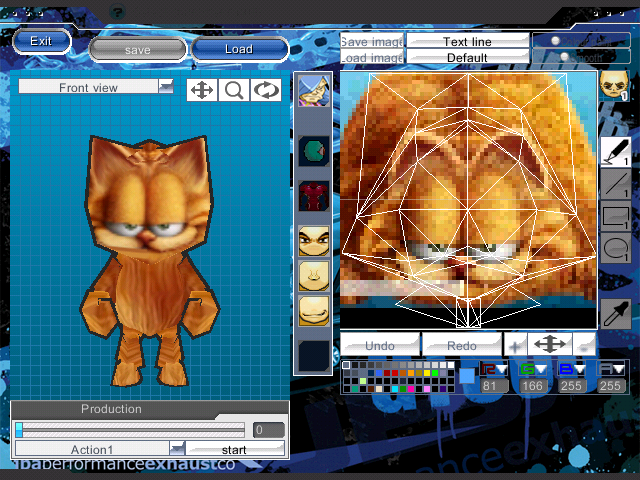Select the nose face part thumbnail
The height and width of the screenshot is (480, 640).
click(313, 276)
